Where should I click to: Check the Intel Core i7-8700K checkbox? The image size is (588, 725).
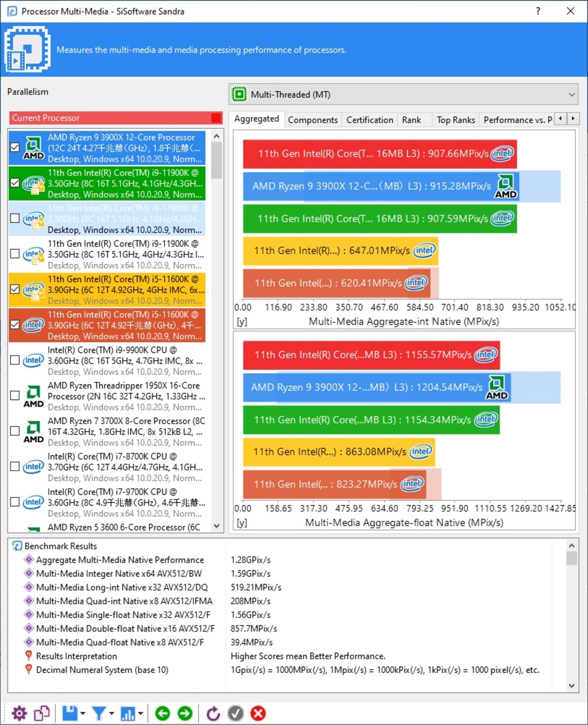point(15,467)
